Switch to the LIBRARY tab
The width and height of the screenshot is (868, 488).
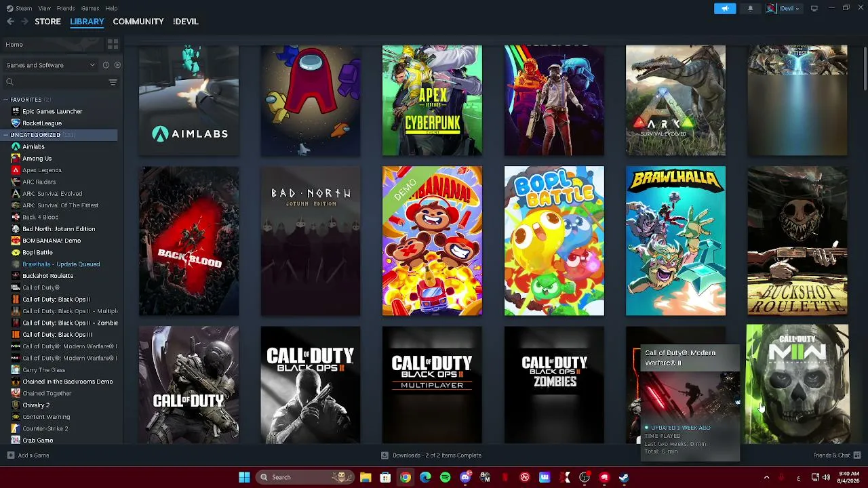[x=87, y=22]
